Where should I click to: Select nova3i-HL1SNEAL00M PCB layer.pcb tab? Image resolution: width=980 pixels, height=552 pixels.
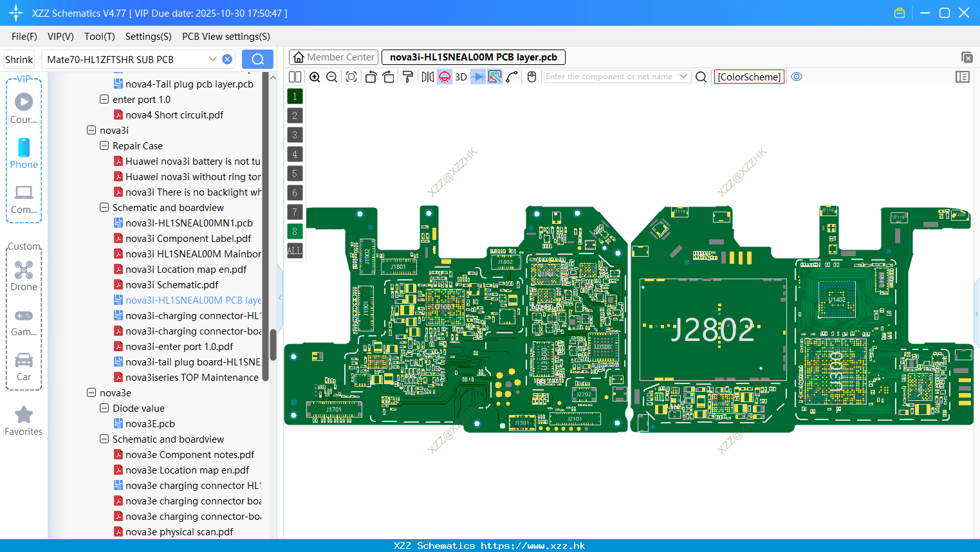tap(474, 57)
